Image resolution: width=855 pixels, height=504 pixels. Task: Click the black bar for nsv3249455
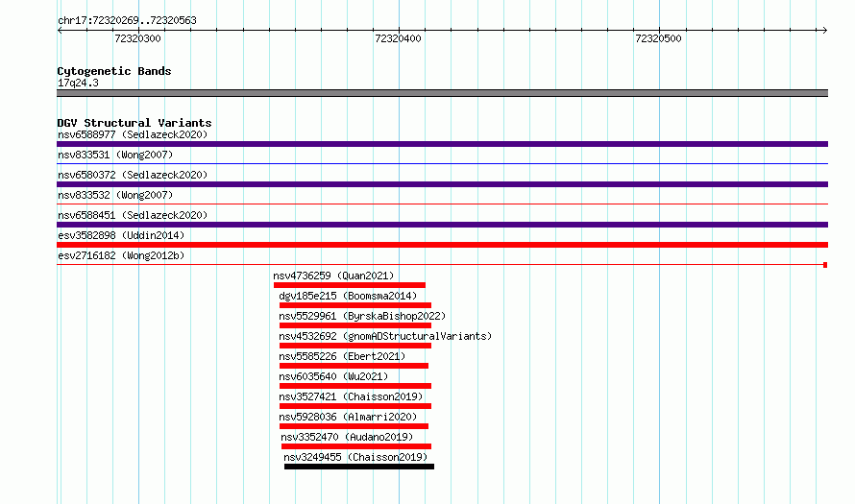click(359, 467)
